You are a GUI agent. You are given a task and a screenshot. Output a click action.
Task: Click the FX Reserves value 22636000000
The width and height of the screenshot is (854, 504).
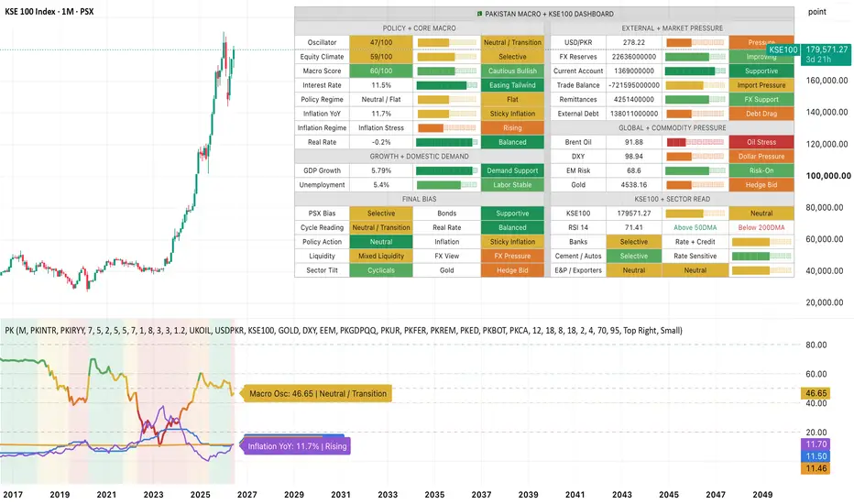(634, 57)
